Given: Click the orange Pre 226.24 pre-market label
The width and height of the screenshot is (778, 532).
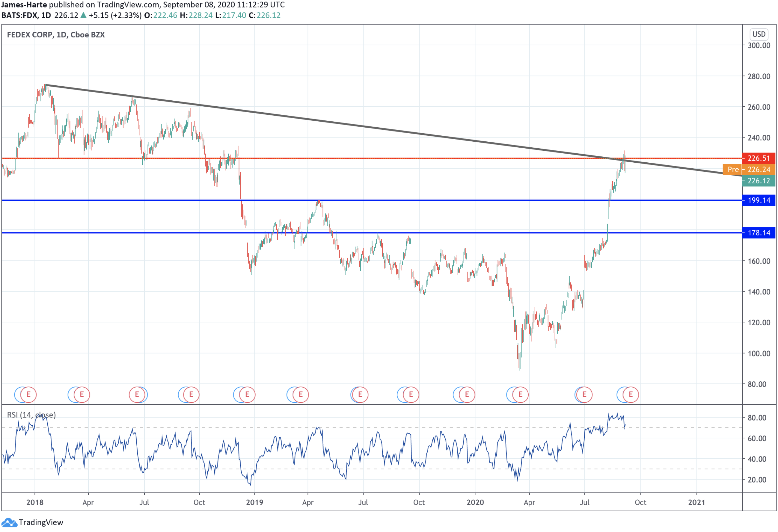Looking at the screenshot, I should point(749,170).
